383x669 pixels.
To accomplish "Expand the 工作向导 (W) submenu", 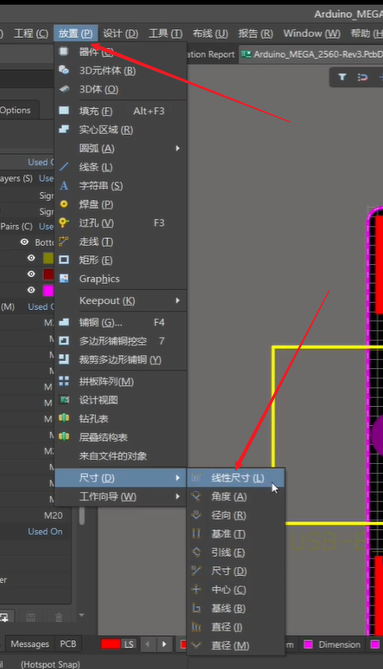I will click(x=121, y=497).
